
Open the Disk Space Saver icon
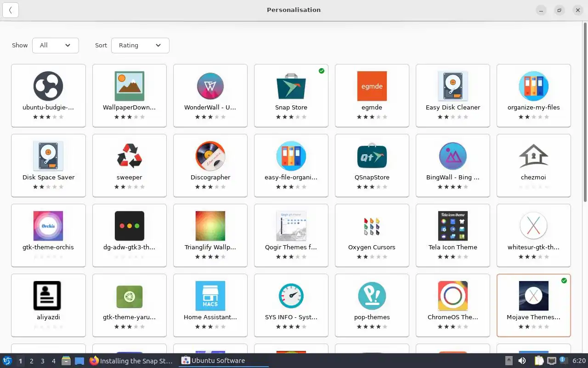[48, 156]
